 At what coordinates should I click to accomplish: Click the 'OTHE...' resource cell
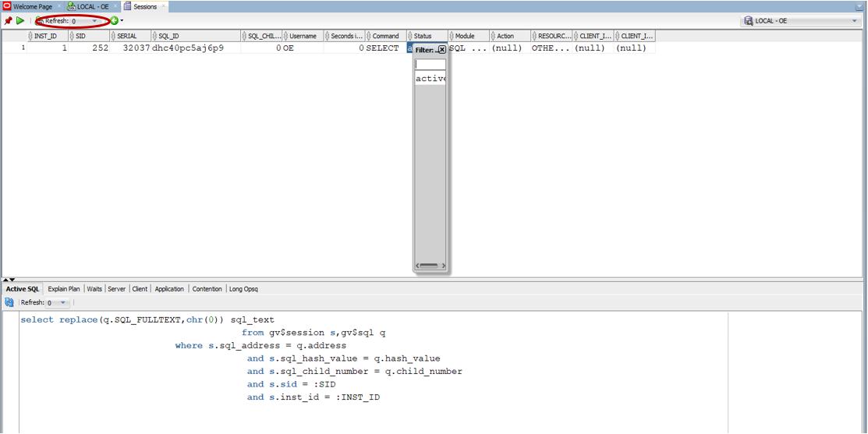pos(551,48)
